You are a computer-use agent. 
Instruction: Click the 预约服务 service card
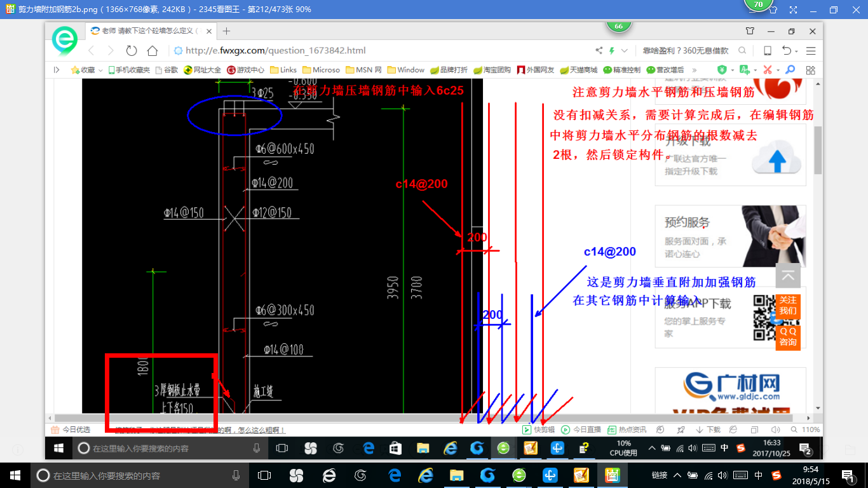(730, 236)
